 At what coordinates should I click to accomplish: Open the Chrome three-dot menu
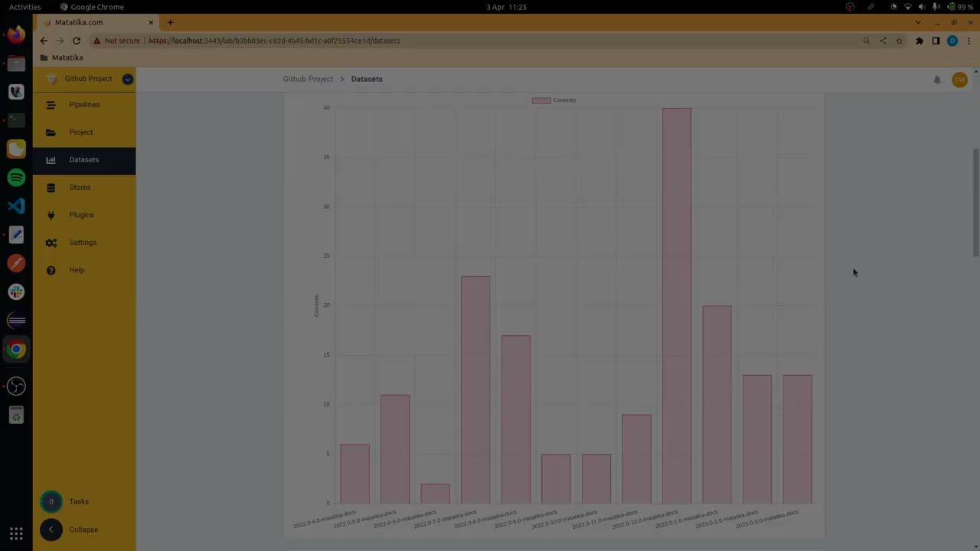(x=969, y=41)
